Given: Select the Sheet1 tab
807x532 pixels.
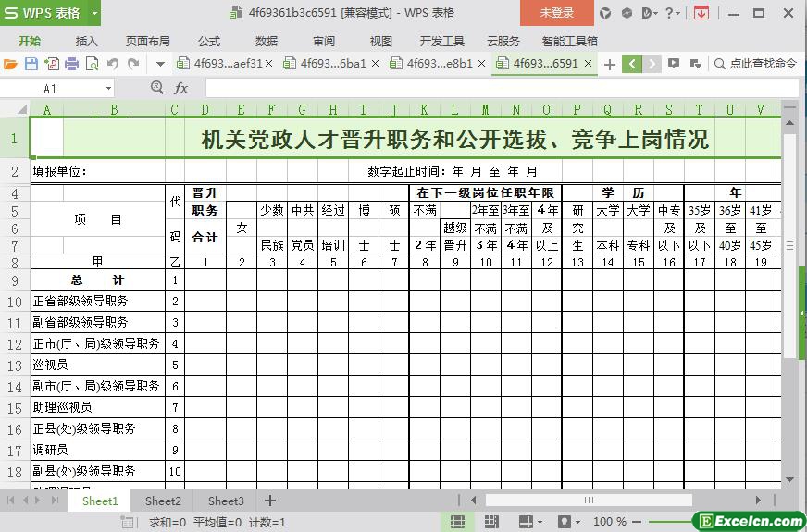Looking at the screenshot, I should 100,501.
